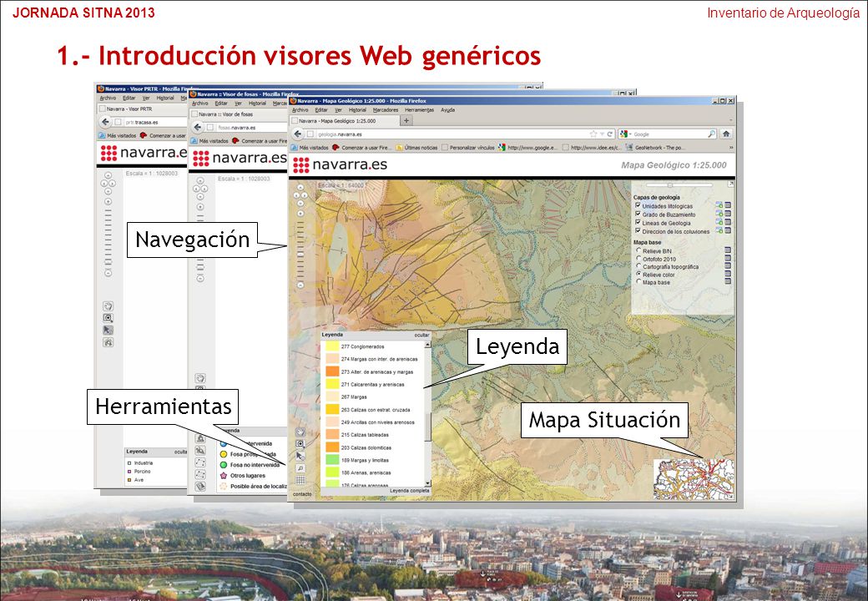Open the Más visitados bookmark

(x=310, y=148)
